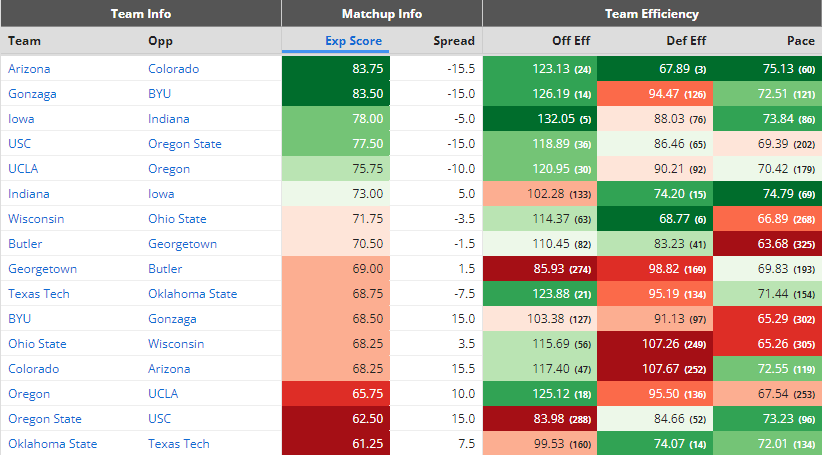Select Iowa's 78.00 expected score cell
This screenshot has width=822, height=455.
[x=336, y=118]
